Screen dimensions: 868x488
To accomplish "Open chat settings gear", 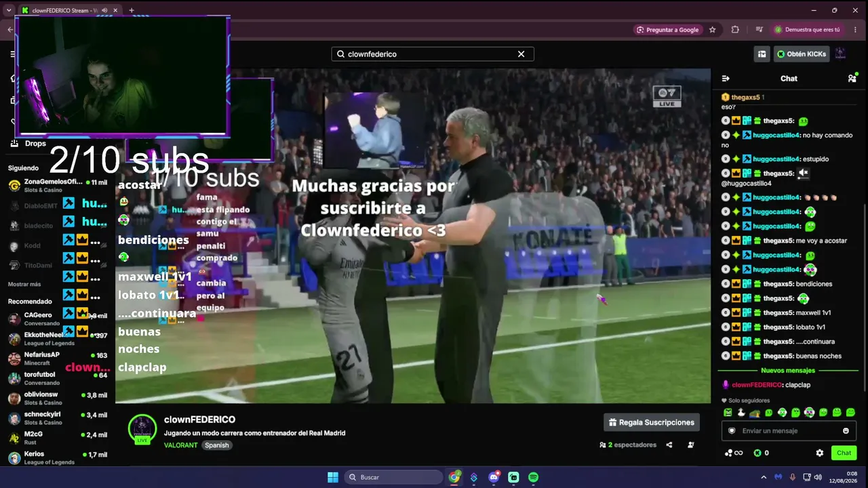I will tap(819, 453).
